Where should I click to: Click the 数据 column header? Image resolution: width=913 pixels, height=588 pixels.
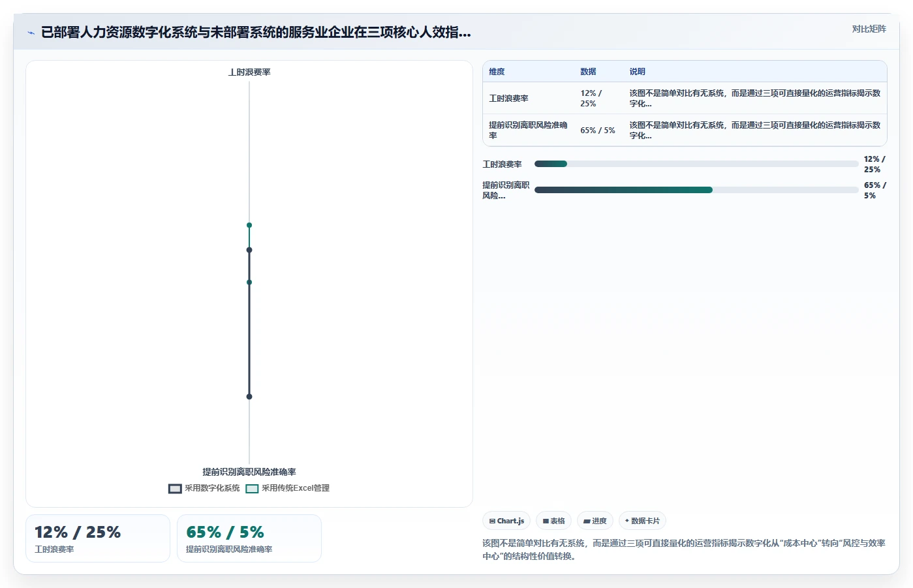pyautogui.click(x=588, y=72)
